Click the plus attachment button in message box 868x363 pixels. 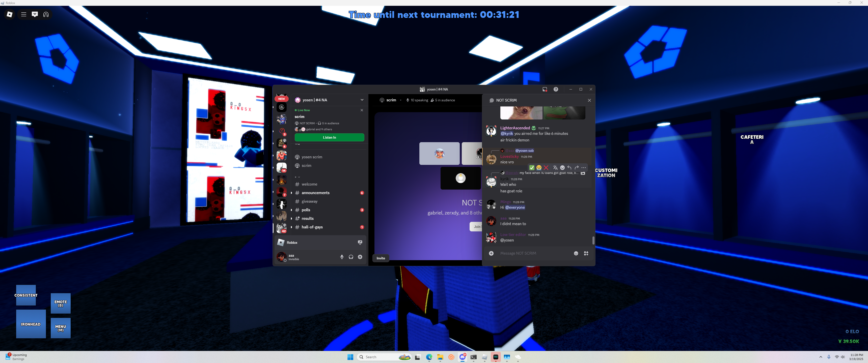click(491, 253)
